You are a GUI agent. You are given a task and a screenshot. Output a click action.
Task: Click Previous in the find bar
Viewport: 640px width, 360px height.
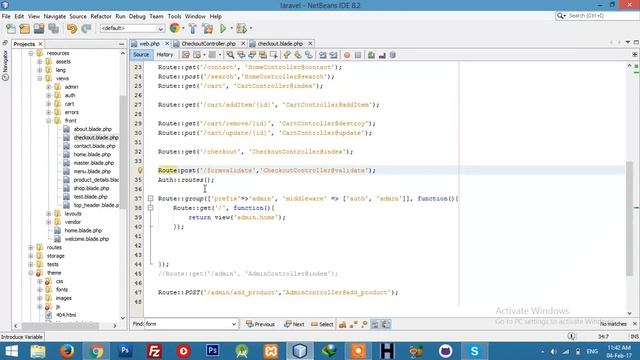260,324
